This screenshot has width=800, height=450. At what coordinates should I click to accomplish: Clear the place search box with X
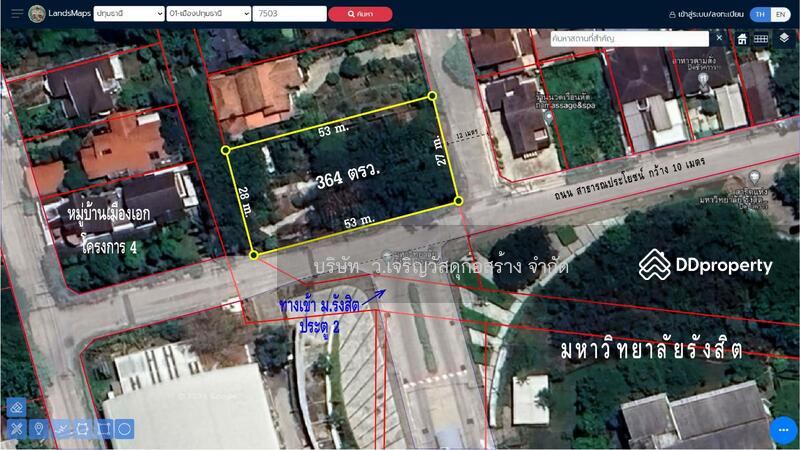click(x=717, y=38)
